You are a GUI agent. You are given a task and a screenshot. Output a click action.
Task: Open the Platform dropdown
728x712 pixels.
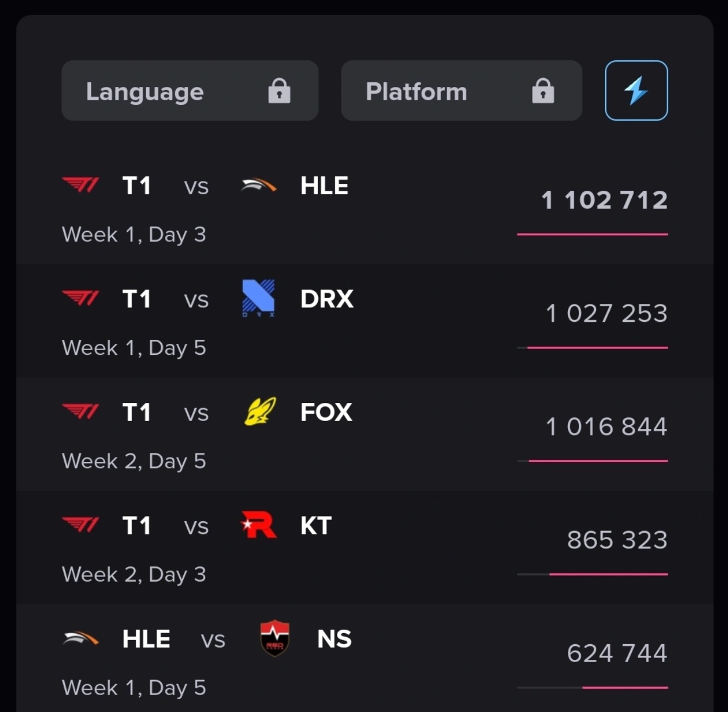point(461,91)
